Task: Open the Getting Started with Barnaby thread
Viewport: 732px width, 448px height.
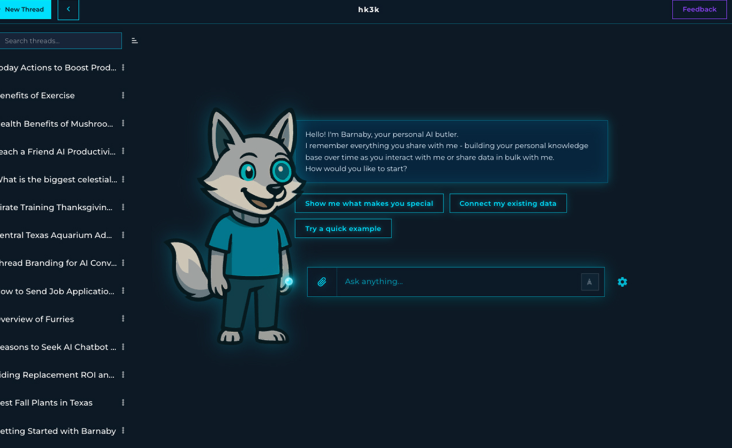Action: 58,431
